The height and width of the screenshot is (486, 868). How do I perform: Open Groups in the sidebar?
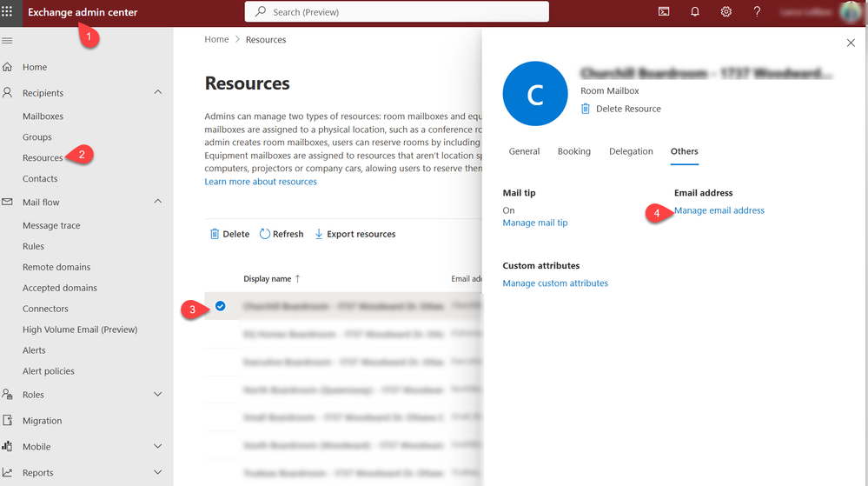[37, 136]
